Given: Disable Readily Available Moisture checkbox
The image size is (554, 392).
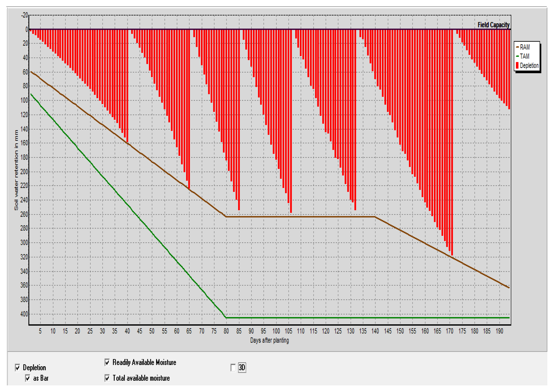Looking at the screenshot, I should (x=107, y=362).
